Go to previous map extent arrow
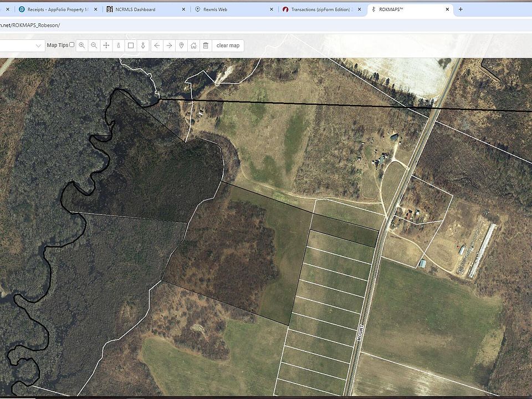This screenshot has height=399, width=532. [x=157, y=45]
